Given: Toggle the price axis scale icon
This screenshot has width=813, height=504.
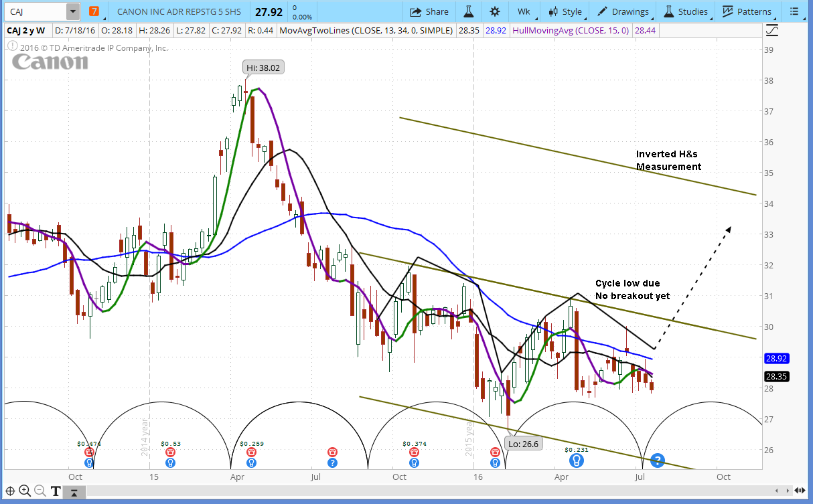Looking at the screenshot, I should coord(772,31).
